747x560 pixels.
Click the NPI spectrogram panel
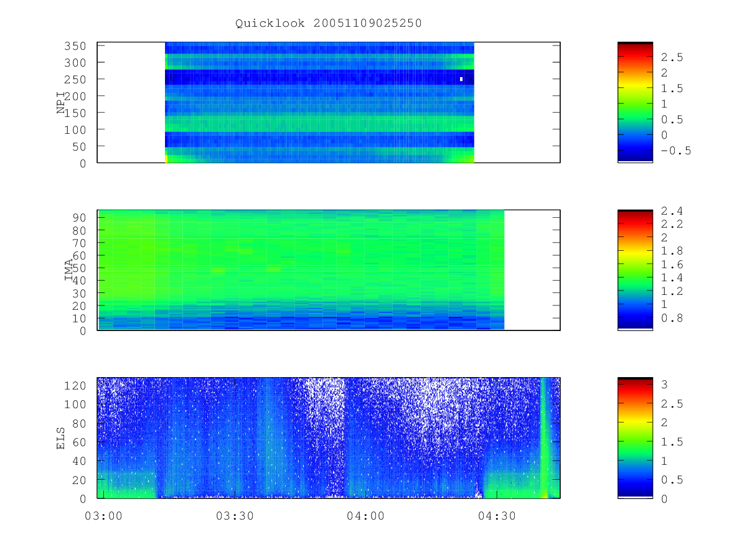pos(329,102)
